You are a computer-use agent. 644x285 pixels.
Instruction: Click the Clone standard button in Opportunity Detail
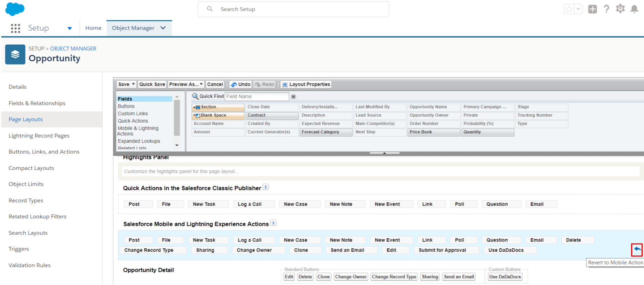pos(323,277)
